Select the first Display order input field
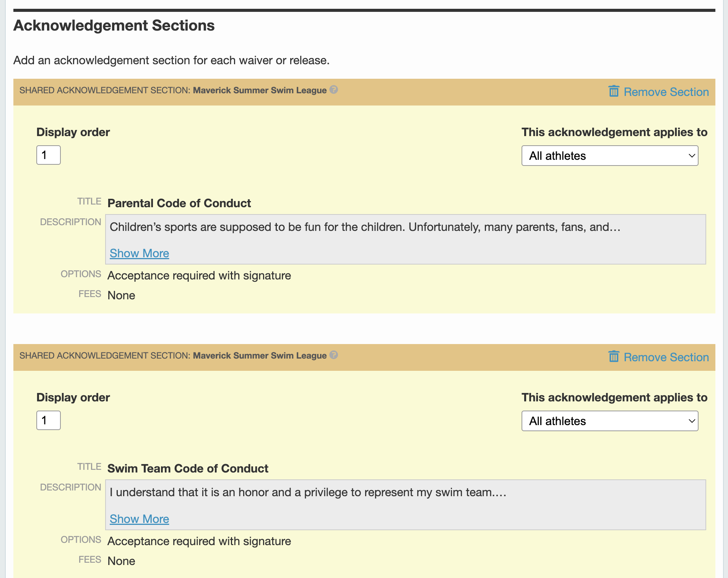Image resolution: width=728 pixels, height=578 pixels. 48,155
